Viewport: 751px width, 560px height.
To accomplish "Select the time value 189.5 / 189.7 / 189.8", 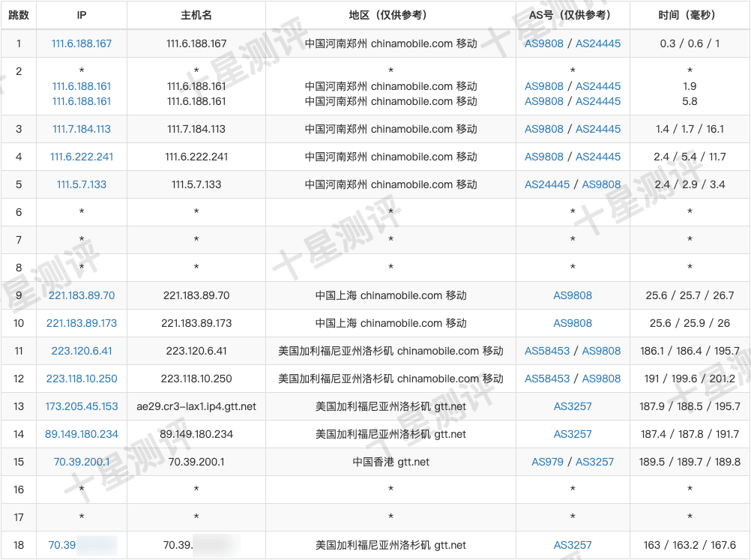I will pyautogui.click(x=690, y=463).
